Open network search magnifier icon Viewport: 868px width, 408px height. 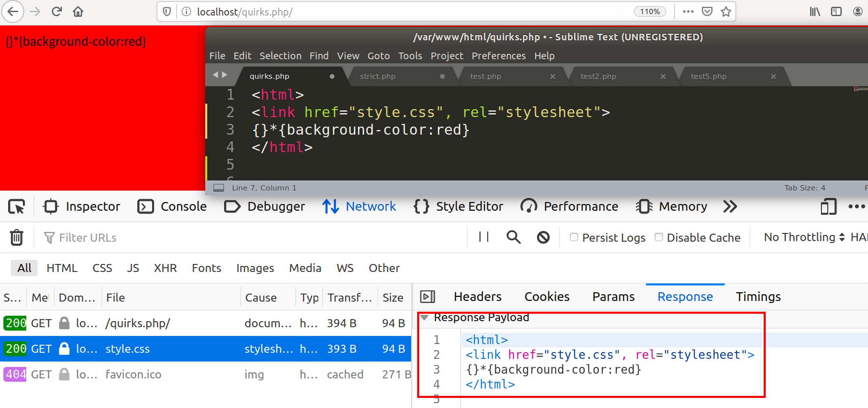click(x=513, y=237)
